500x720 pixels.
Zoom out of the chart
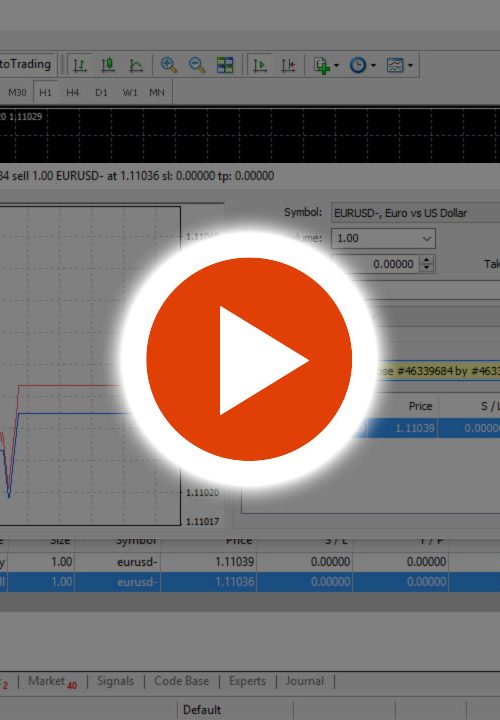point(197,65)
